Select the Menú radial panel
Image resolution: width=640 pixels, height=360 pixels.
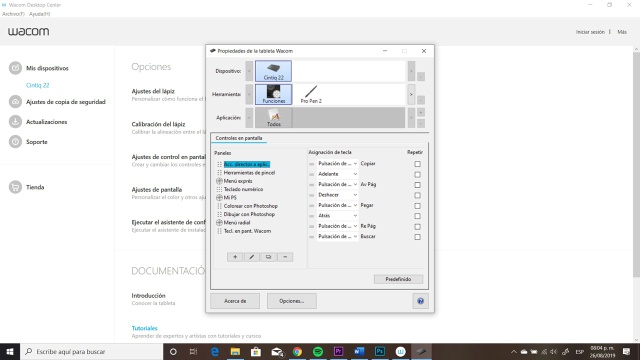click(x=237, y=223)
